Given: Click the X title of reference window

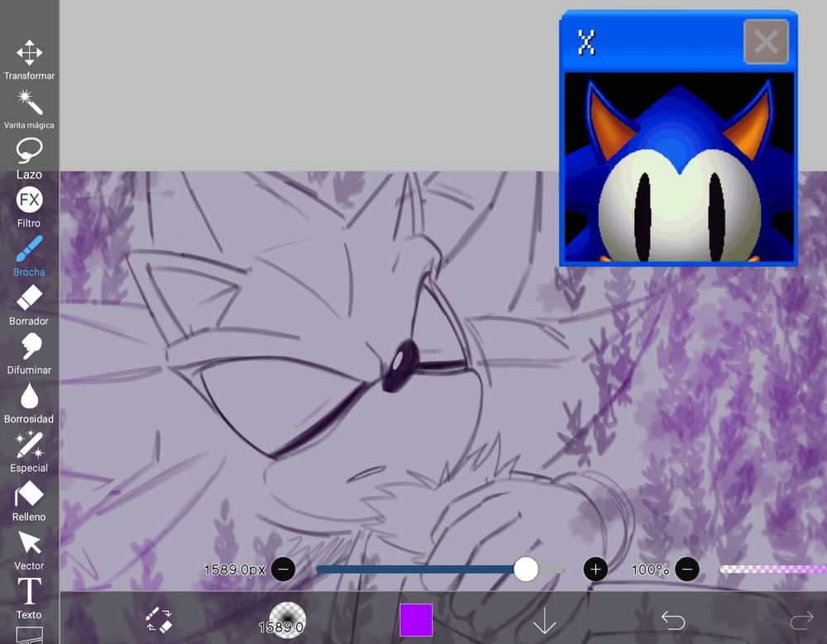Looking at the screenshot, I should [586, 42].
